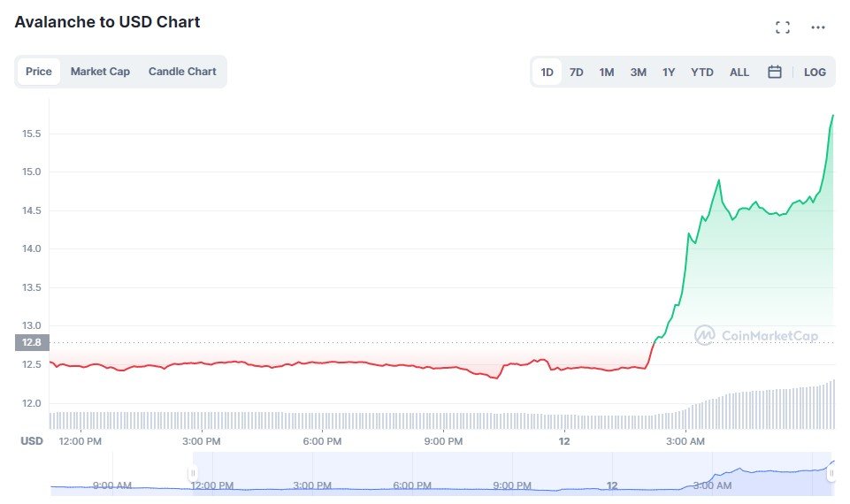Screen dimensions: 850x504
Task: Click the 9:00 AM label in the navigator
Action: [112, 485]
